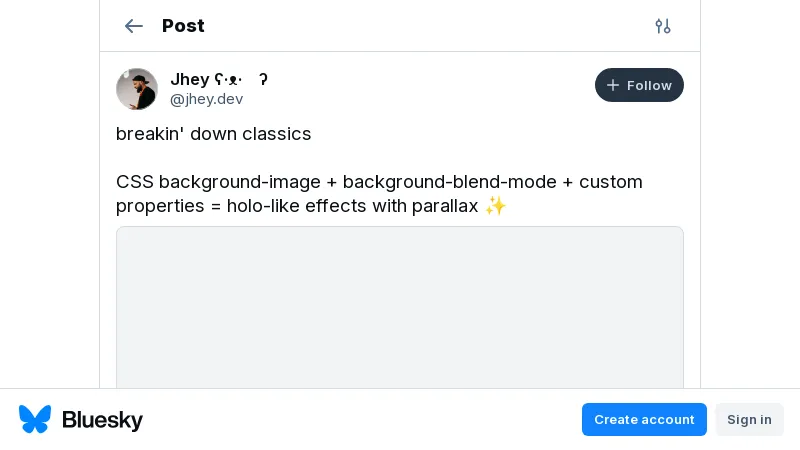Click the Bluesky wordmark text
The height and width of the screenshot is (450, 800).
[103, 420]
